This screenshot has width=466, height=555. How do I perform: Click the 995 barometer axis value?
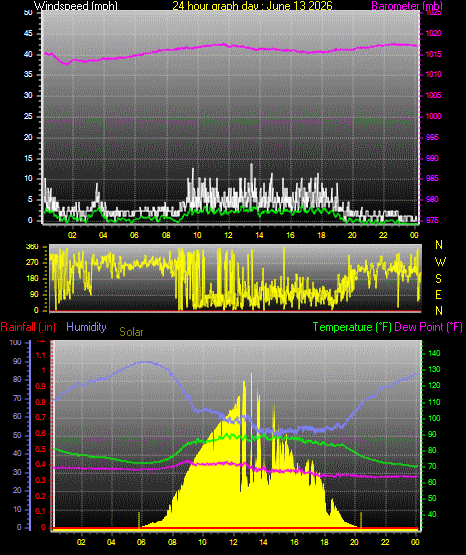[432, 137]
